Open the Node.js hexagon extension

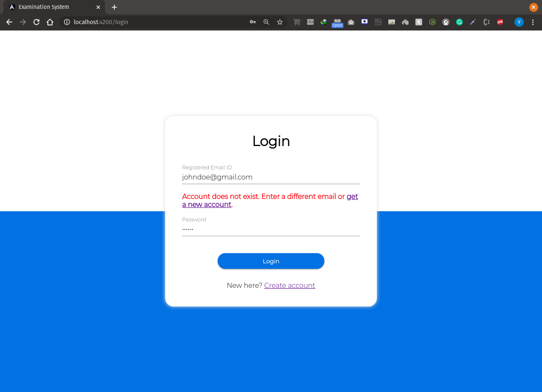click(x=432, y=22)
